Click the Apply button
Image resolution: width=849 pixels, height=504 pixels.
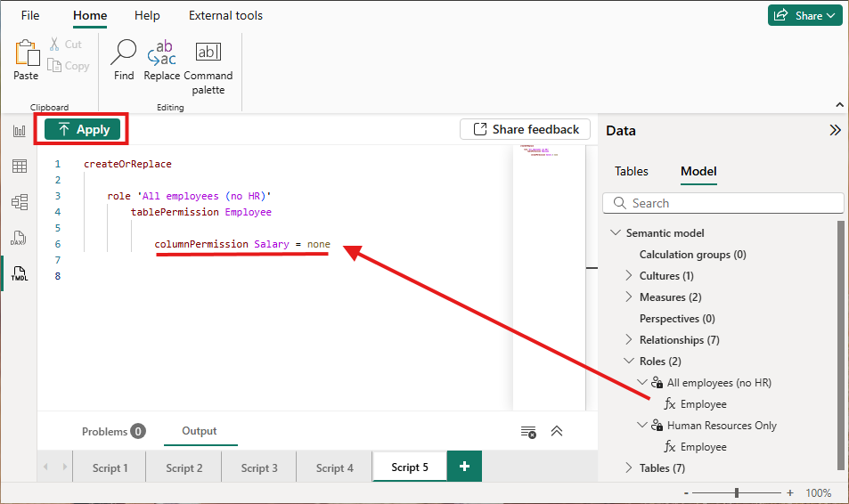pyautogui.click(x=82, y=129)
